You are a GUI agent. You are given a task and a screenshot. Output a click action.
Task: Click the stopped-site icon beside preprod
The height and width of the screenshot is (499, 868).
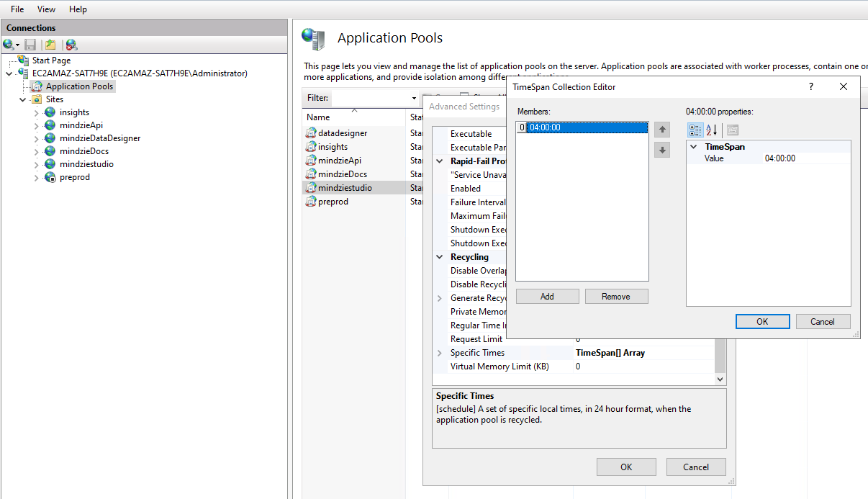[x=50, y=177]
